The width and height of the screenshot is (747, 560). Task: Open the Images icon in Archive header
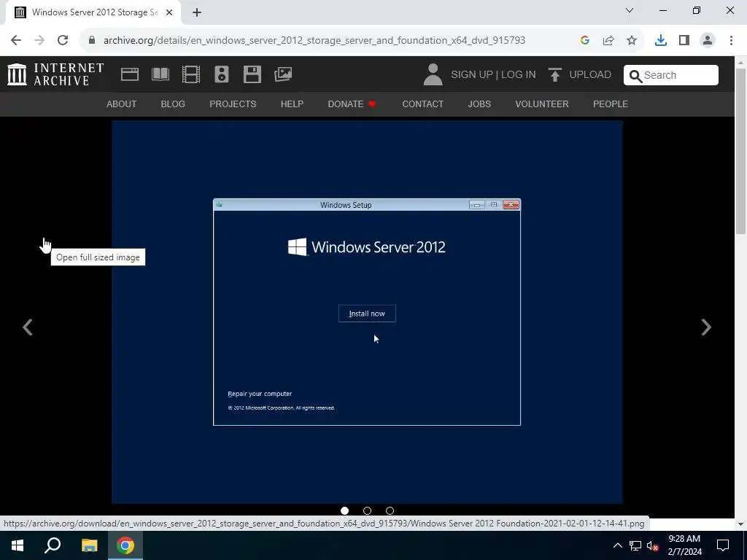pos(283,74)
